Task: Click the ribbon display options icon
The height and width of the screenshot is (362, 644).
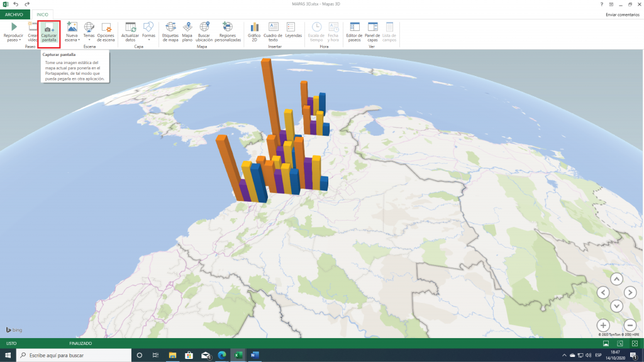Action: pos(611,4)
